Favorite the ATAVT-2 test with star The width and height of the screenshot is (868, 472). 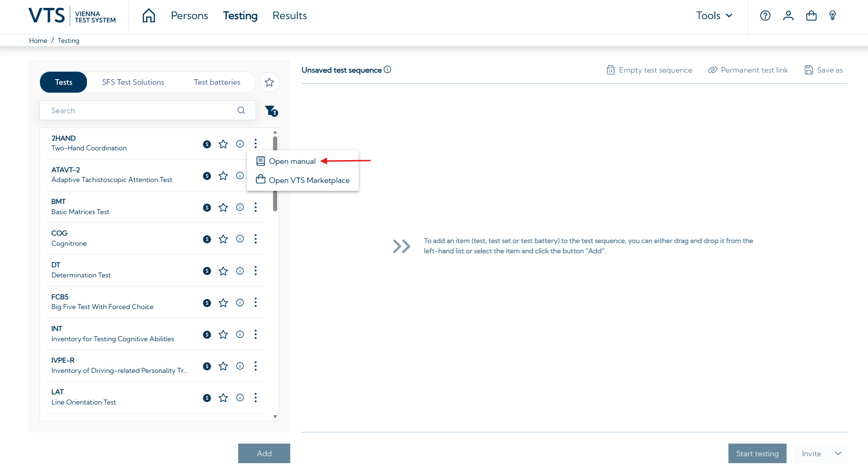(x=223, y=175)
